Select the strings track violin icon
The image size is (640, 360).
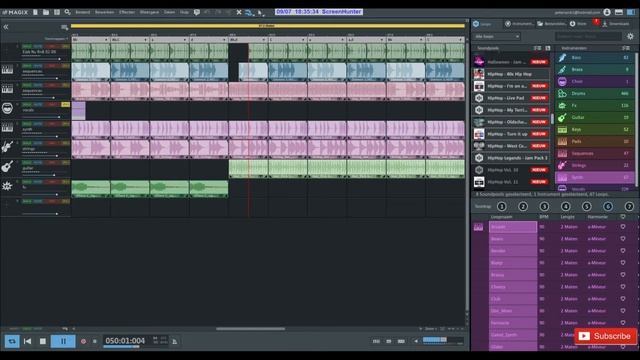7,146
